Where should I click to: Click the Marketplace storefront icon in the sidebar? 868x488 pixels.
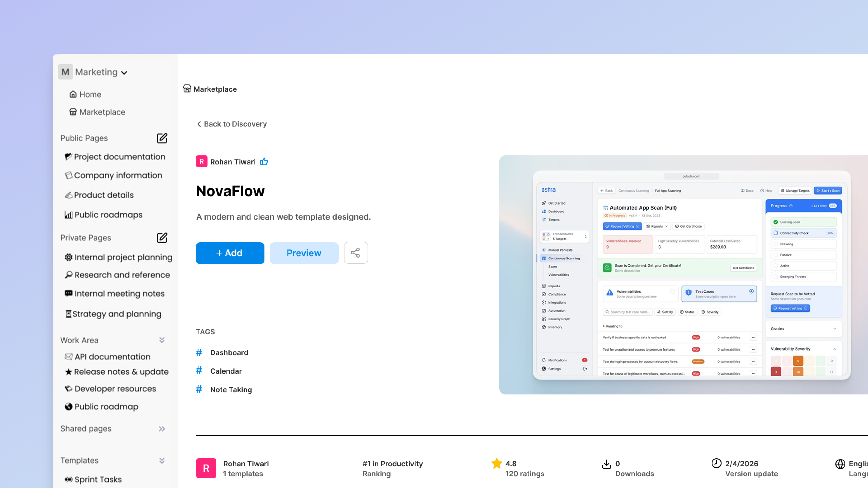tap(73, 112)
